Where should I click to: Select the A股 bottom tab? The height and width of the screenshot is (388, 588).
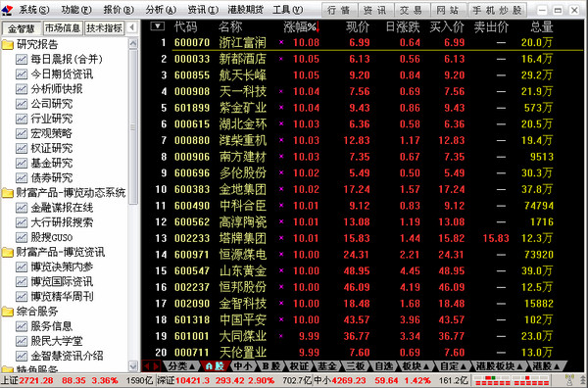click(215, 365)
